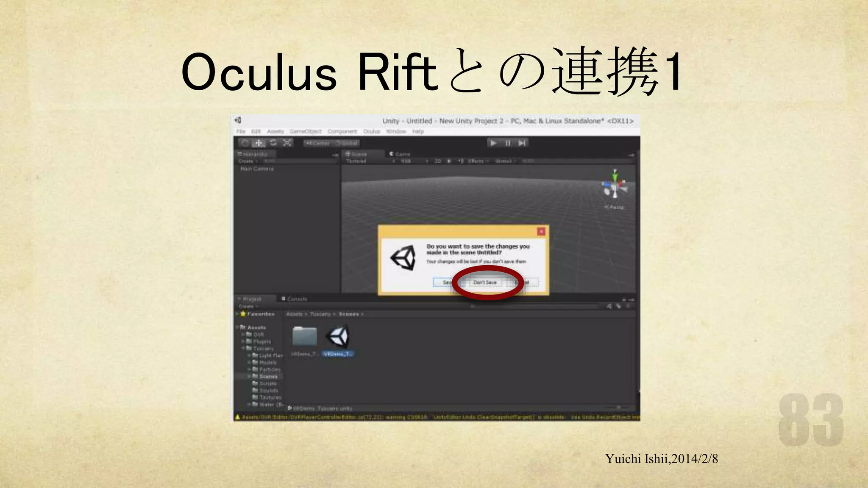Select the Move tool in Unity toolbar
868x488 pixels.
[259, 143]
